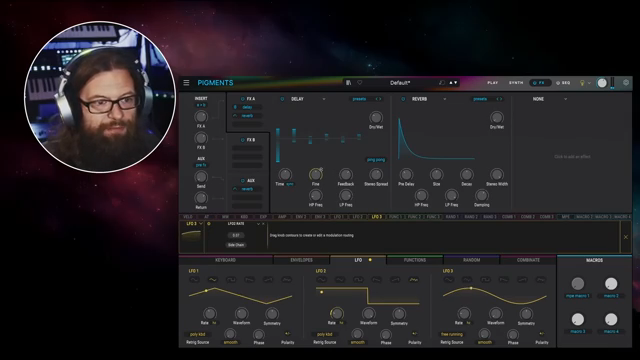Click the delay slot icon in FX A
The width and height of the screenshot is (640, 360).
235,107
